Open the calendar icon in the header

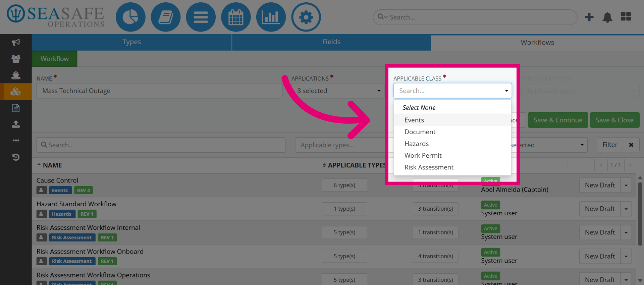pos(236,17)
